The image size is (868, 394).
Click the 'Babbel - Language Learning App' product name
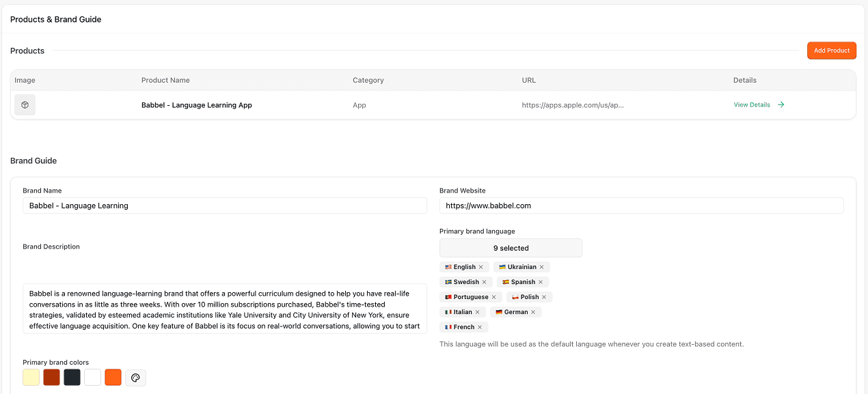(197, 105)
